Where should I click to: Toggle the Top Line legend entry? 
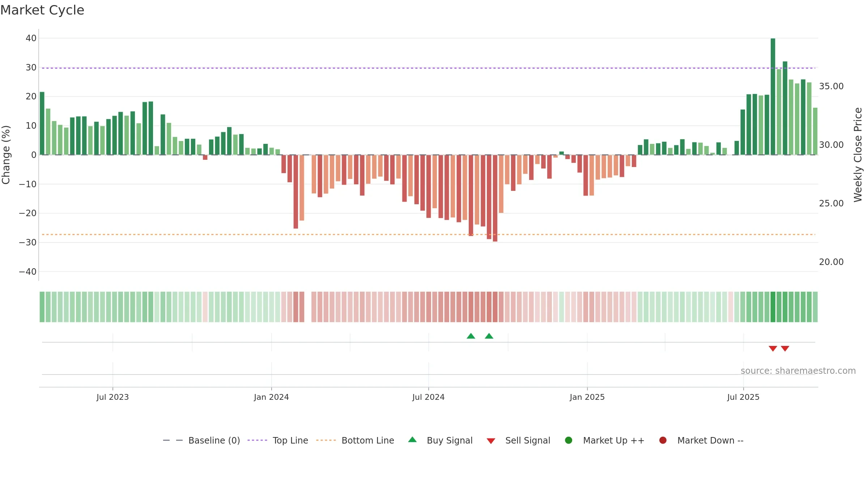coord(278,440)
